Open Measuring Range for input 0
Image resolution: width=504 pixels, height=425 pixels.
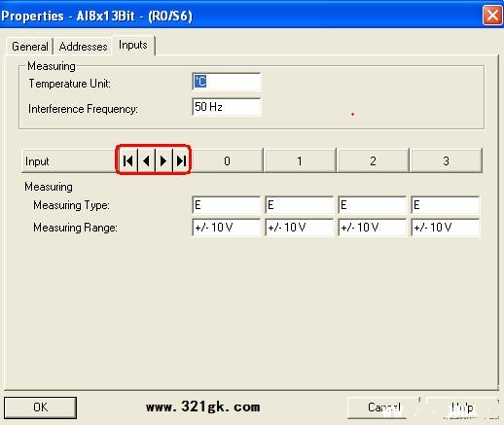tap(226, 228)
